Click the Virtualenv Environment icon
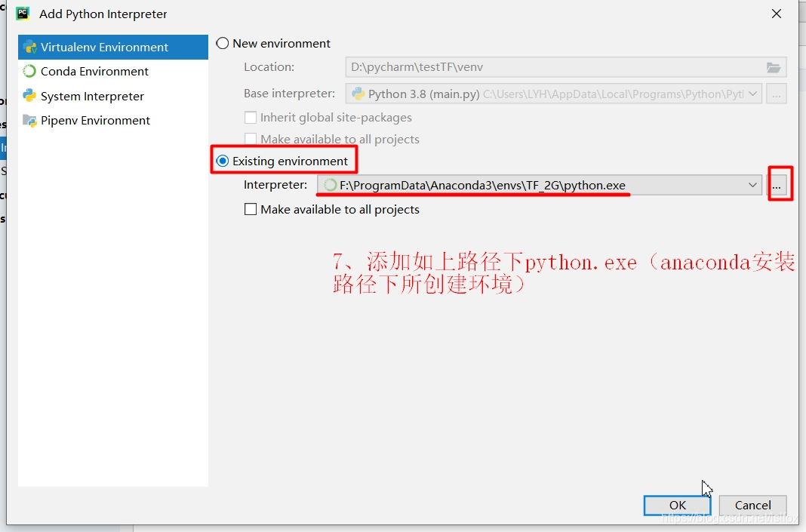 click(x=30, y=48)
